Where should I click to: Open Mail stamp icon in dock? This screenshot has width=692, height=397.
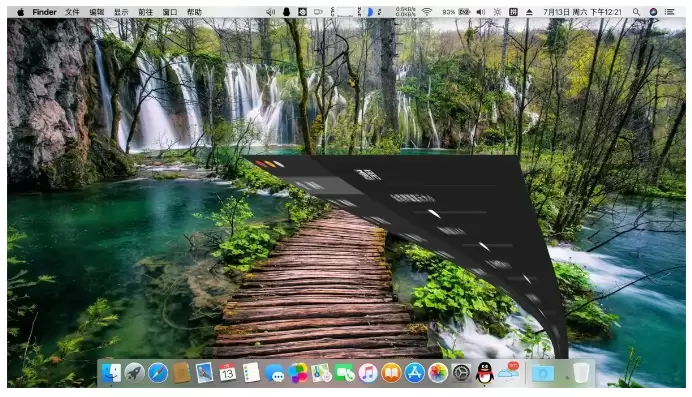pyautogui.click(x=204, y=373)
